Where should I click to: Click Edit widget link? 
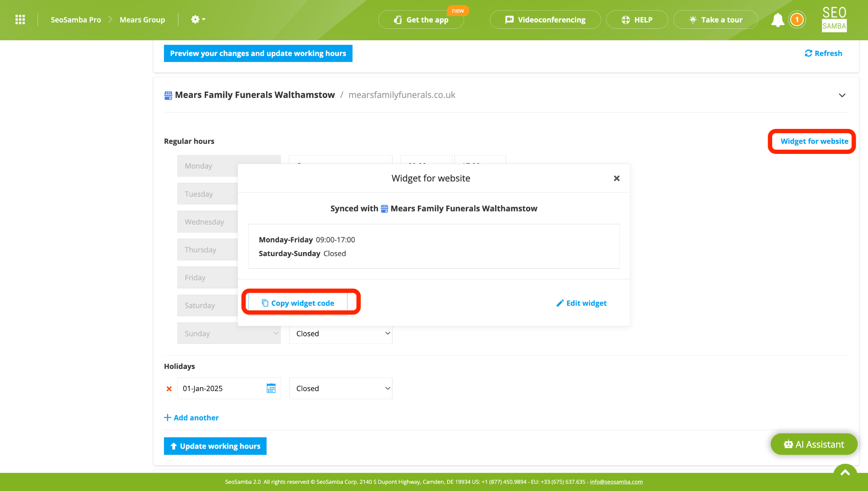coord(581,303)
